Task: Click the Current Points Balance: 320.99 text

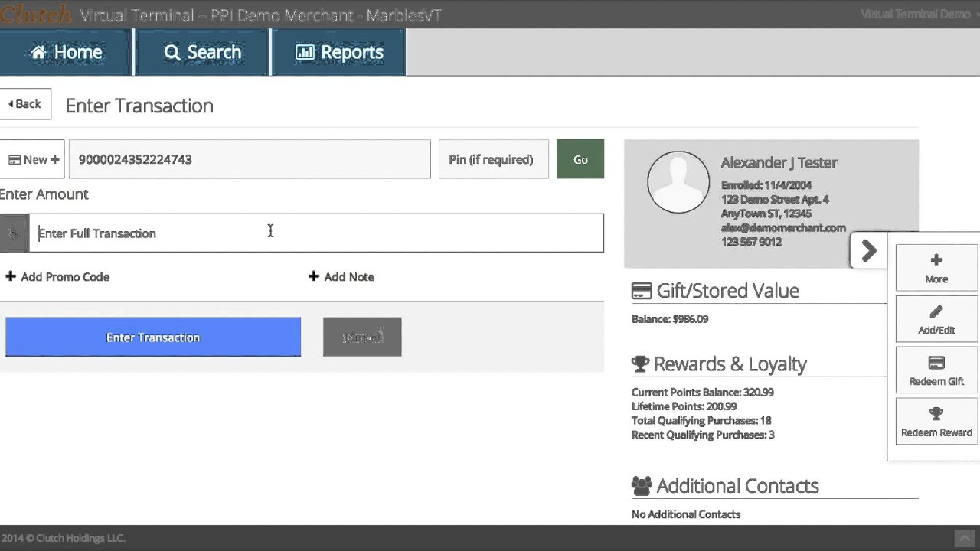Action: 703,392
